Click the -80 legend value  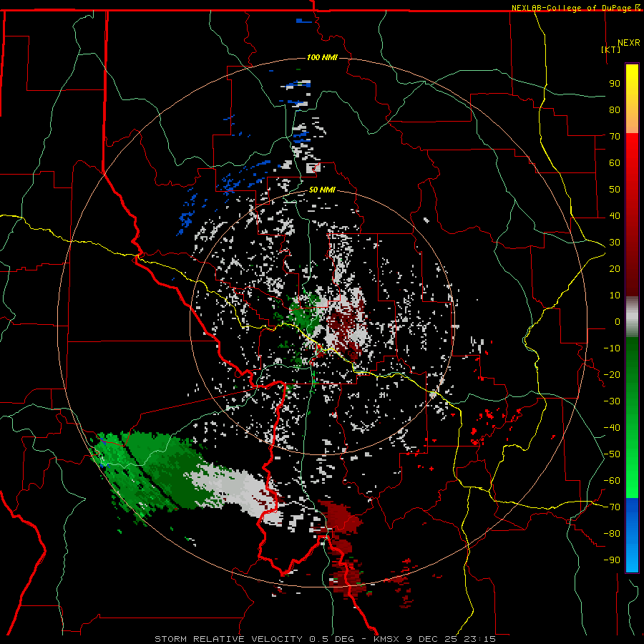(x=612, y=534)
